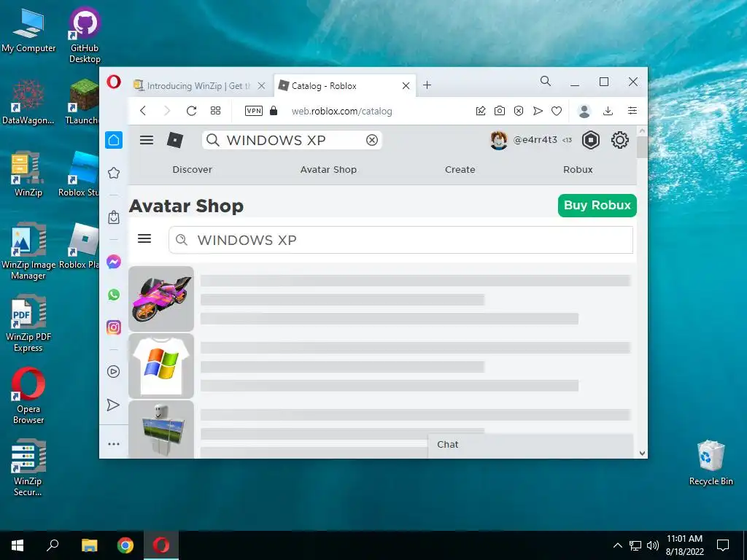Image resolution: width=747 pixels, height=560 pixels.
Task: Open the Roblox settings gear
Action: (620, 140)
